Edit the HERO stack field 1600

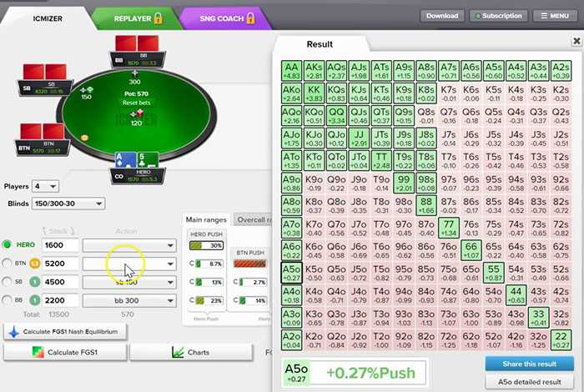[60, 245]
